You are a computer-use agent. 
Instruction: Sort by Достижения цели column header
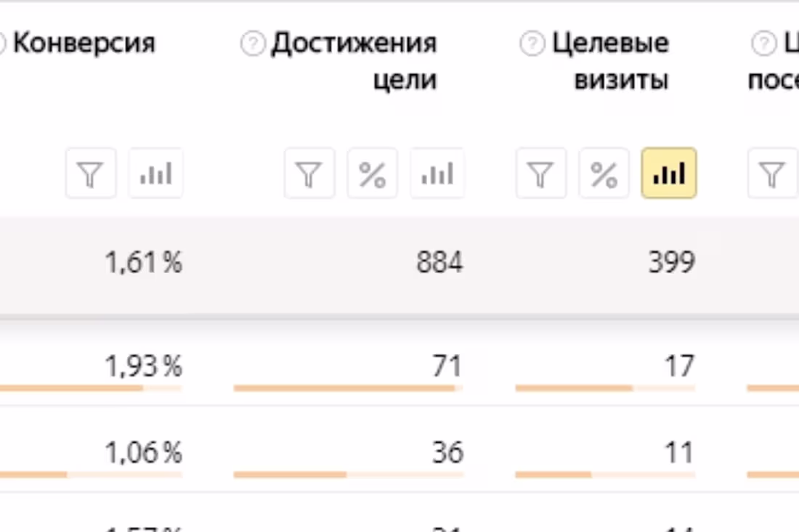(x=354, y=61)
